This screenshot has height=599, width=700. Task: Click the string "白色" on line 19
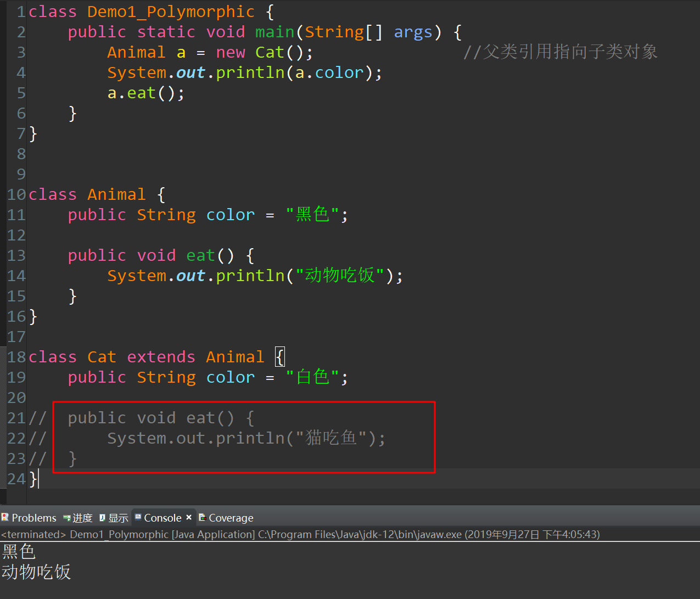pyautogui.click(x=312, y=377)
